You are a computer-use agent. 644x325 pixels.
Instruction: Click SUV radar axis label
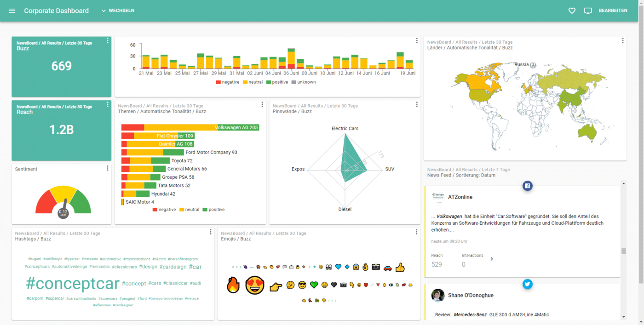[x=390, y=169]
